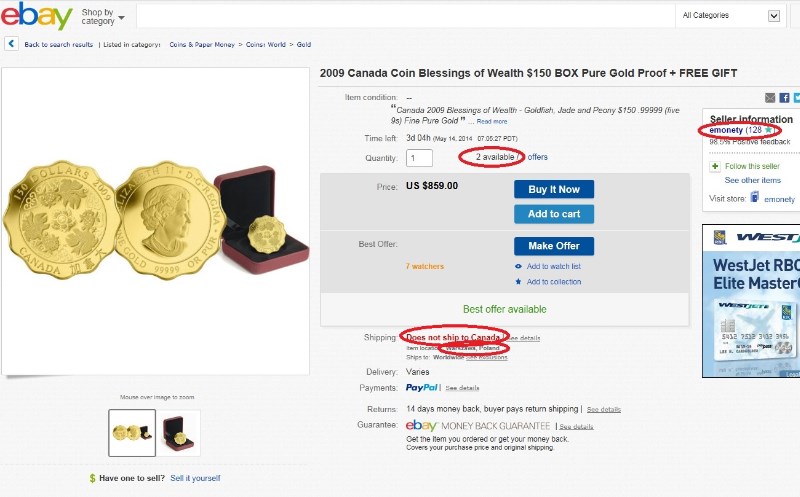Click the back arrow icon
800x497 pixels.
pos(11,44)
